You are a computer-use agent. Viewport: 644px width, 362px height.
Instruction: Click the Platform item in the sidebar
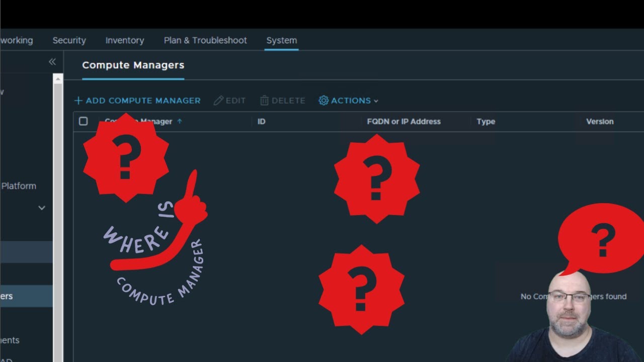(x=19, y=186)
